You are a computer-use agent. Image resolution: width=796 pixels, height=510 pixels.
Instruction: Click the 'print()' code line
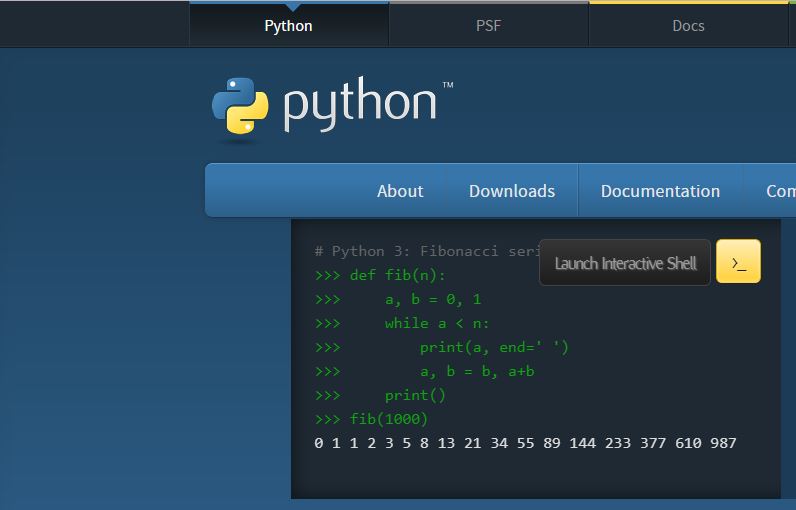click(x=380, y=395)
